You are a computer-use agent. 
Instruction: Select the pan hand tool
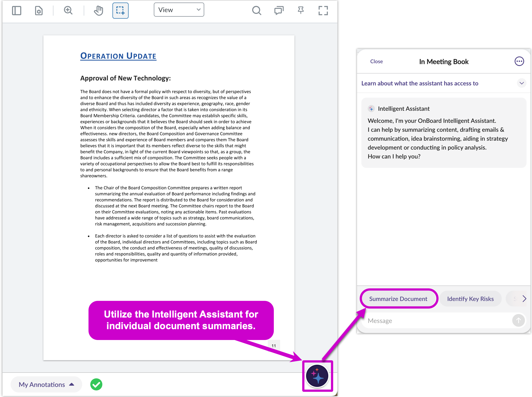(x=99, y=11)
